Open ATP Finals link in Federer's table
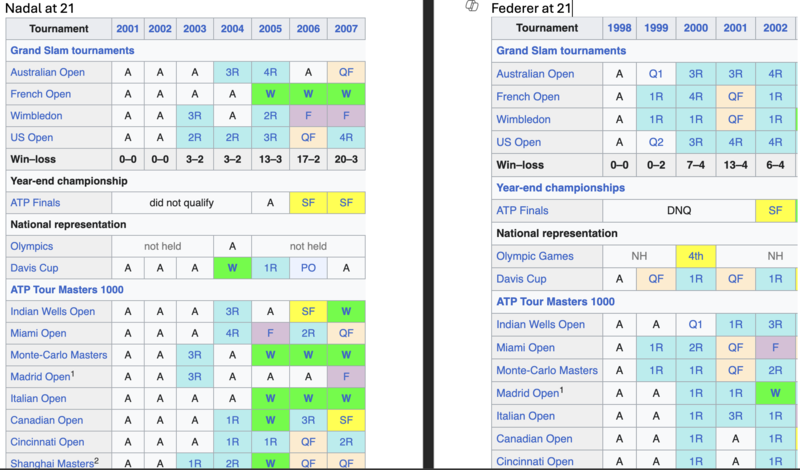Image resolution: width=800 pixels, height=470 pixels. (522, 210)
